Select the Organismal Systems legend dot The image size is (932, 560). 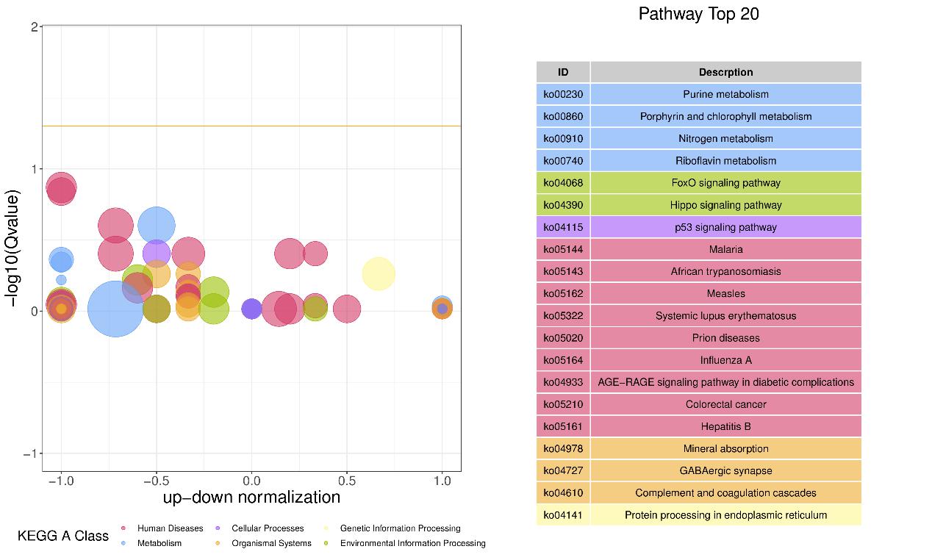pyautogui.click(x=218, y=543)
